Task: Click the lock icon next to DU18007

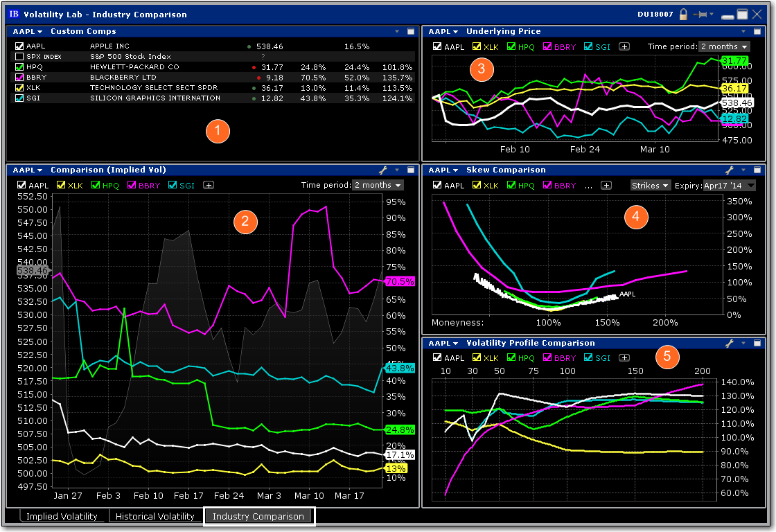Action: pyautogui.click(x=683, y=14)
